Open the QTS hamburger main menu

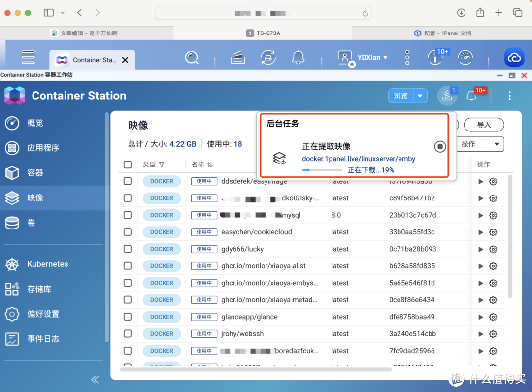pyautogui.click(x=28, y=57)
